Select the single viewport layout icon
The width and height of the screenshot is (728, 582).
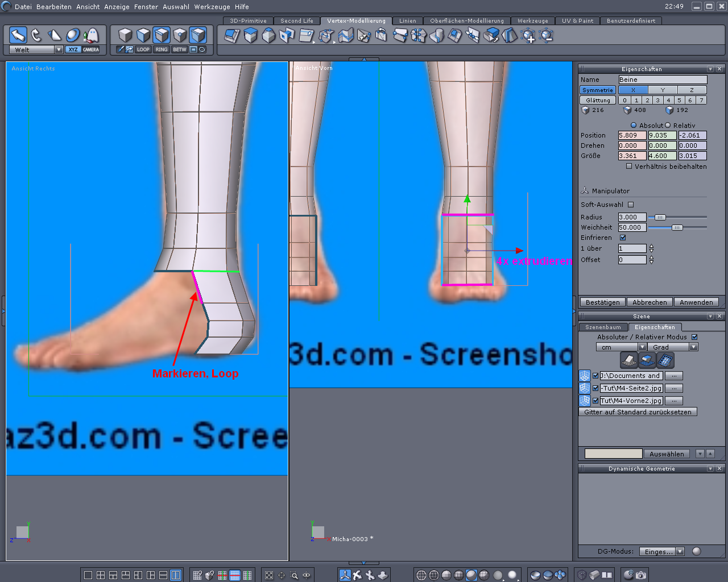point(88,575)
